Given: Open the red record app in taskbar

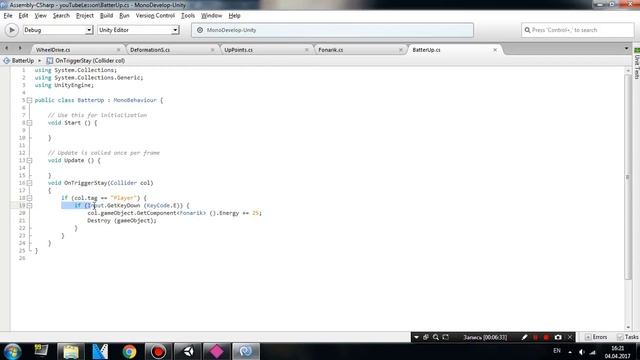Looking at the screenshot, I should click(x=158, y=351).
